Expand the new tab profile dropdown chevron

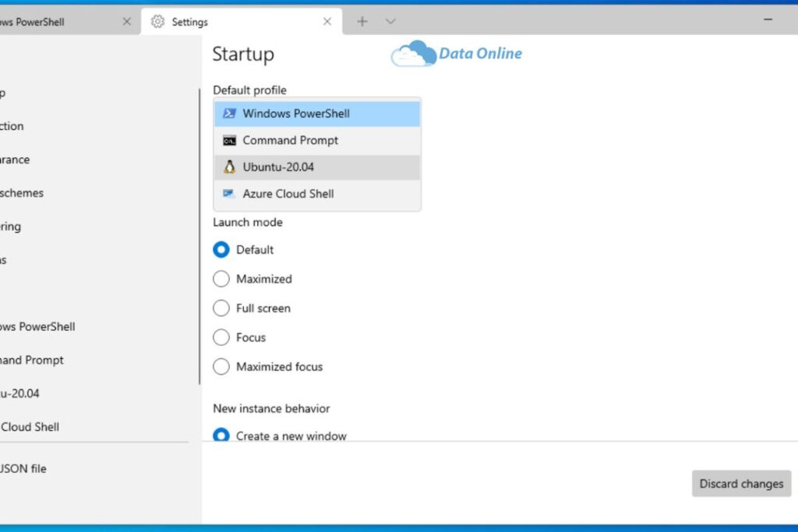point(390,21)
